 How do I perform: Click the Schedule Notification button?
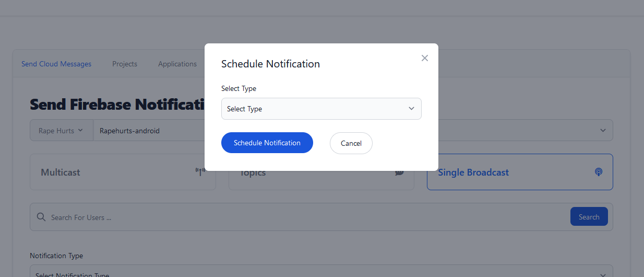click(x=267, y=143)
